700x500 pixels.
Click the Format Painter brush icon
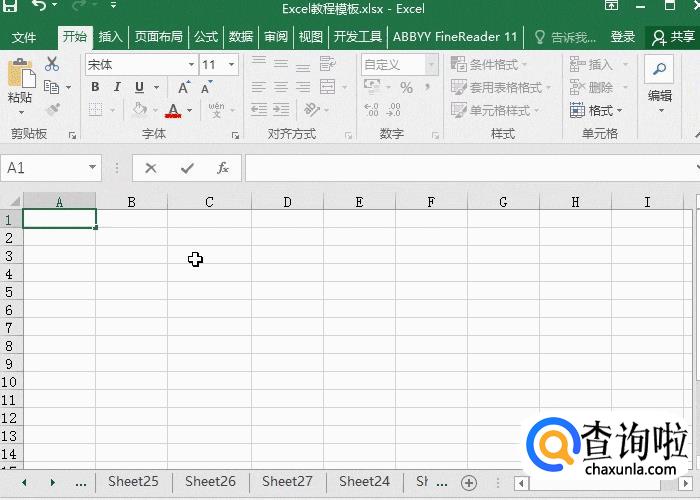53,109
